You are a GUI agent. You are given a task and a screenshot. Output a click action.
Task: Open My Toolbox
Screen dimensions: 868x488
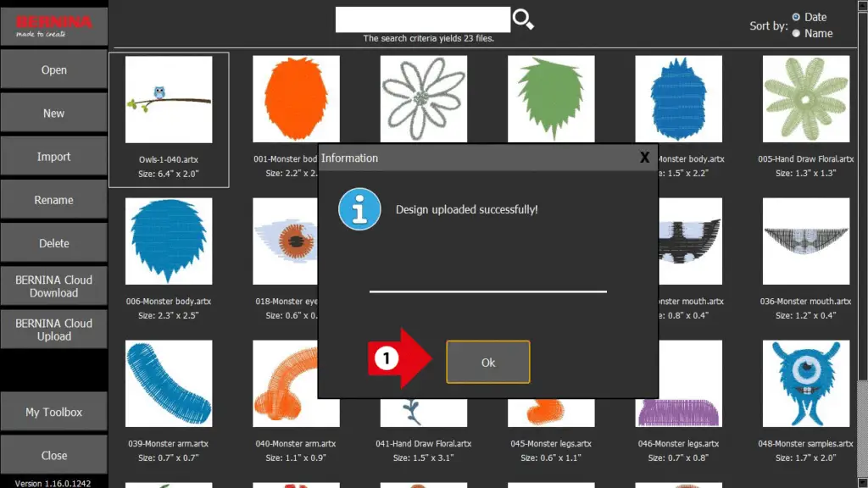tap(54, 413)
